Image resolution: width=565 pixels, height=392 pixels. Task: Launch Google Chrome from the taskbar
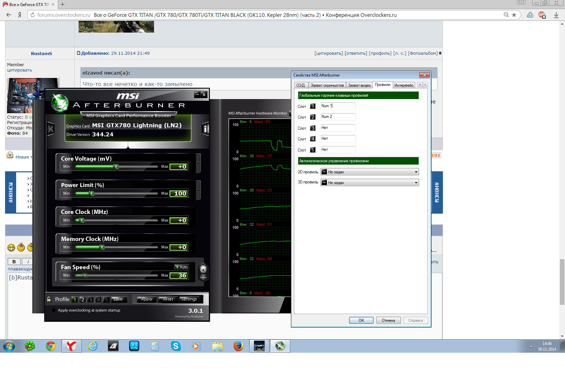click(x=51, y=346)
